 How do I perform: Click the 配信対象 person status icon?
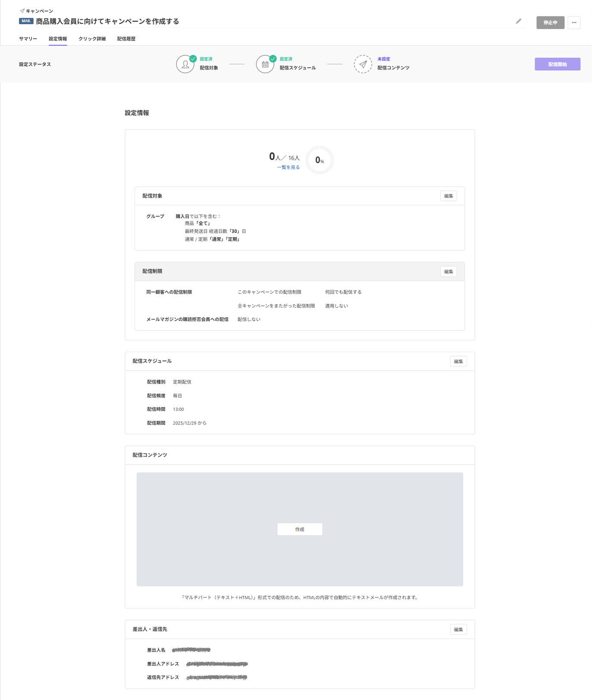185,64
